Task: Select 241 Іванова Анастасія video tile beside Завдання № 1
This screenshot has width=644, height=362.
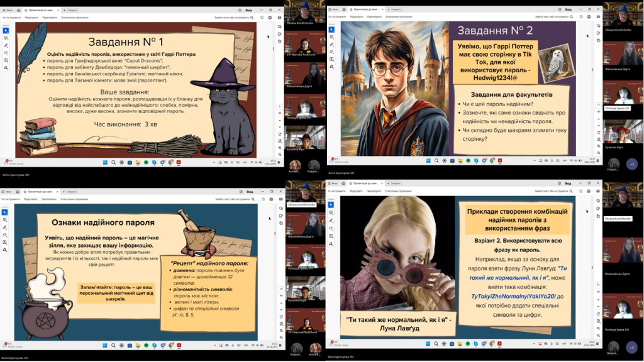Action: pos(305,45)
